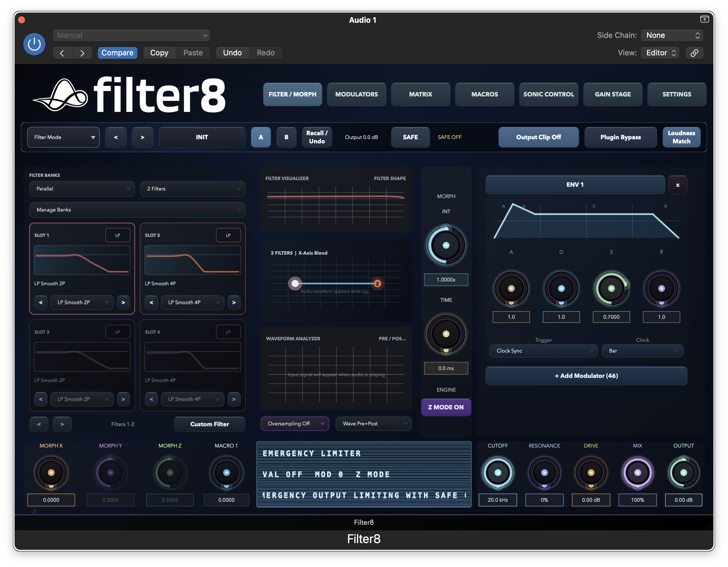Click the MORPH INT knob
The width and height of the screenshot is (728, 567).
446,246
